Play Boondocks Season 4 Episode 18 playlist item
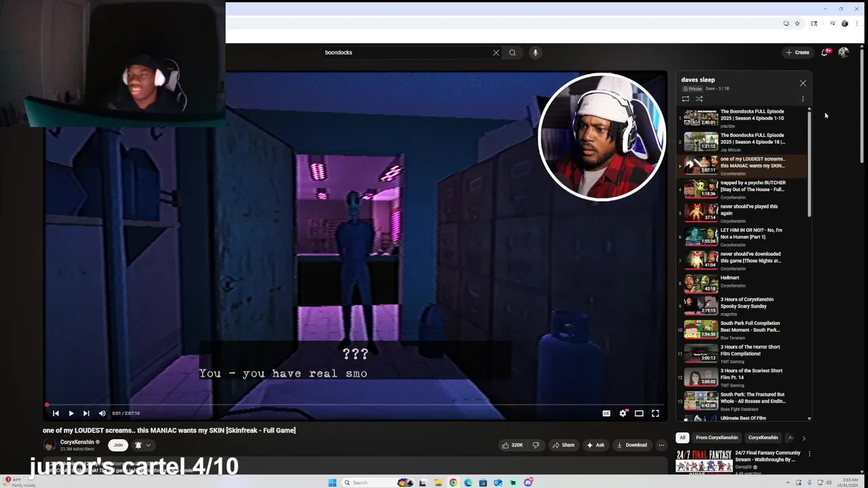 tap(741, 142)
